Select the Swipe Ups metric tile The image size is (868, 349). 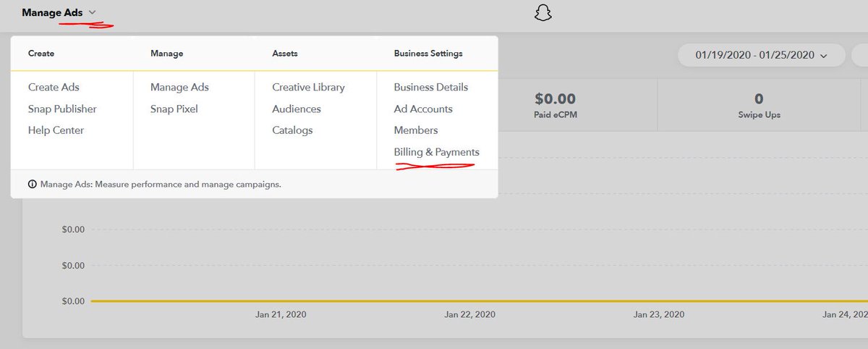pos(758,105)
